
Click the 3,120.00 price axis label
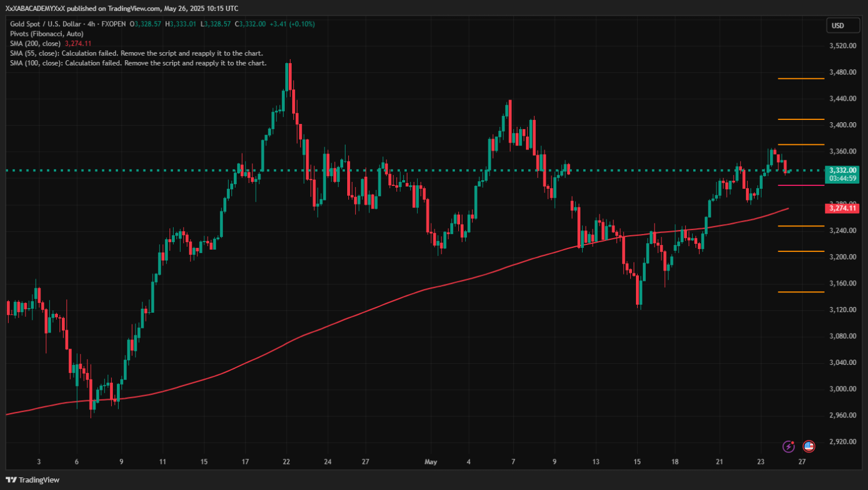tap(843, 310)
